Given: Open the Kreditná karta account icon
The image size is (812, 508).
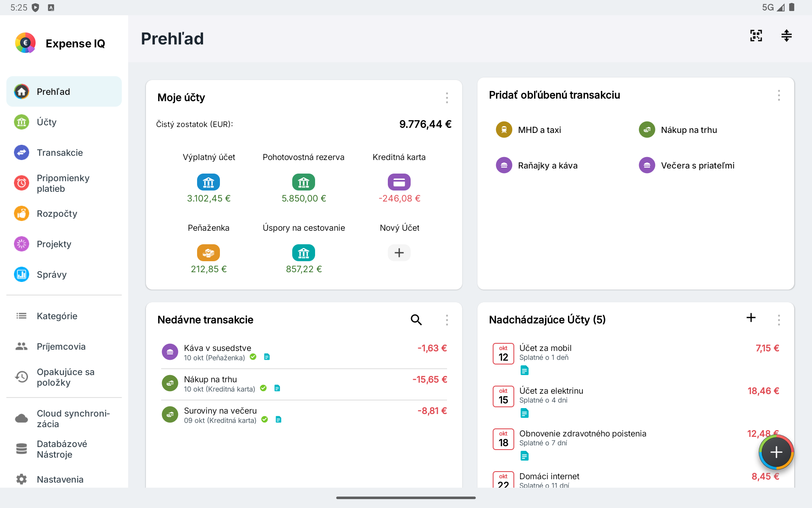Looking at the screenshot, I should coord(399,182).
